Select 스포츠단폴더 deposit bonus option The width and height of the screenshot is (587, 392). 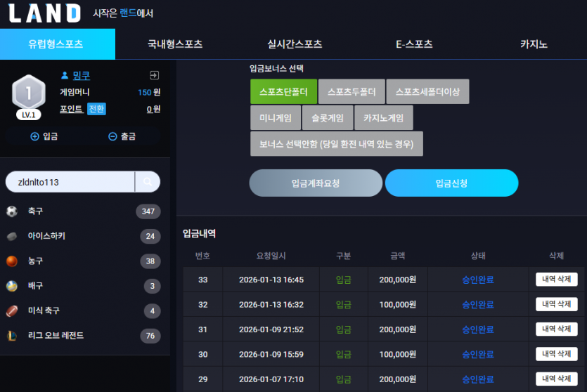pos(283,91)
